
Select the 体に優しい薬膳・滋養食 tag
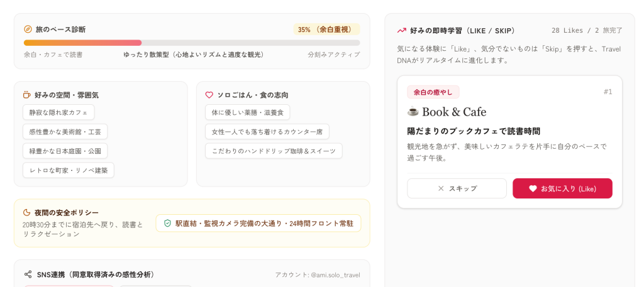click(247, 112)
